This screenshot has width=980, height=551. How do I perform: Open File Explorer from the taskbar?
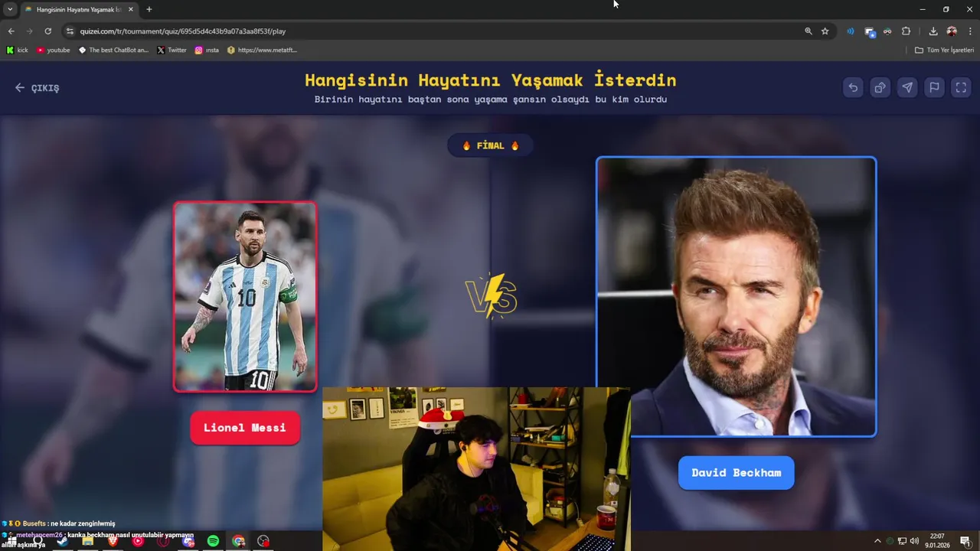click(x=87, y=541)
